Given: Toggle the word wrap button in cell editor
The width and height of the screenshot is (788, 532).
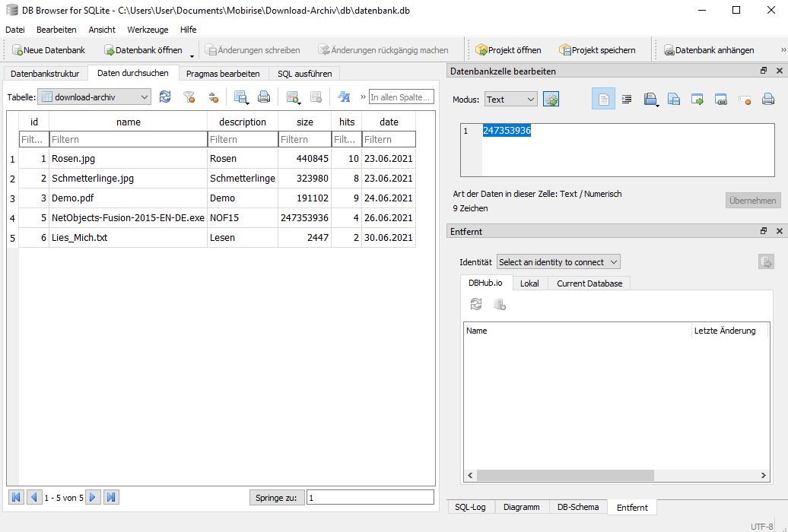Looking at the screenshot, I should [603, 100].
